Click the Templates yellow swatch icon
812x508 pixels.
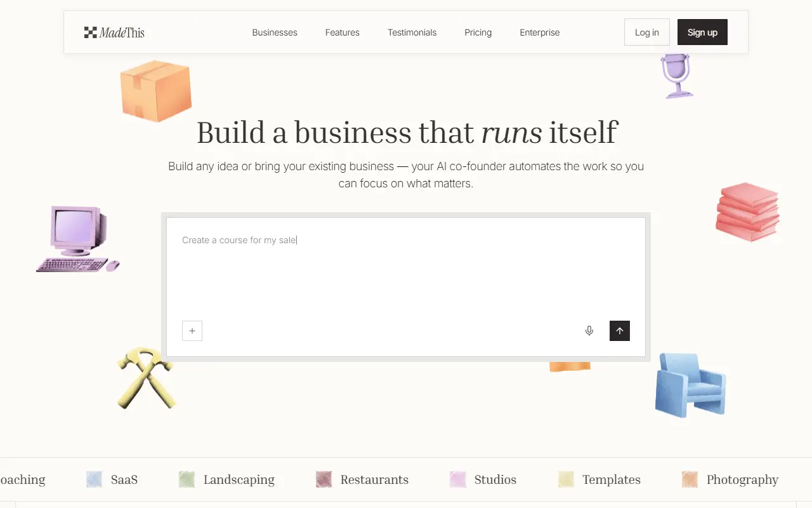(x=566, y=479)
